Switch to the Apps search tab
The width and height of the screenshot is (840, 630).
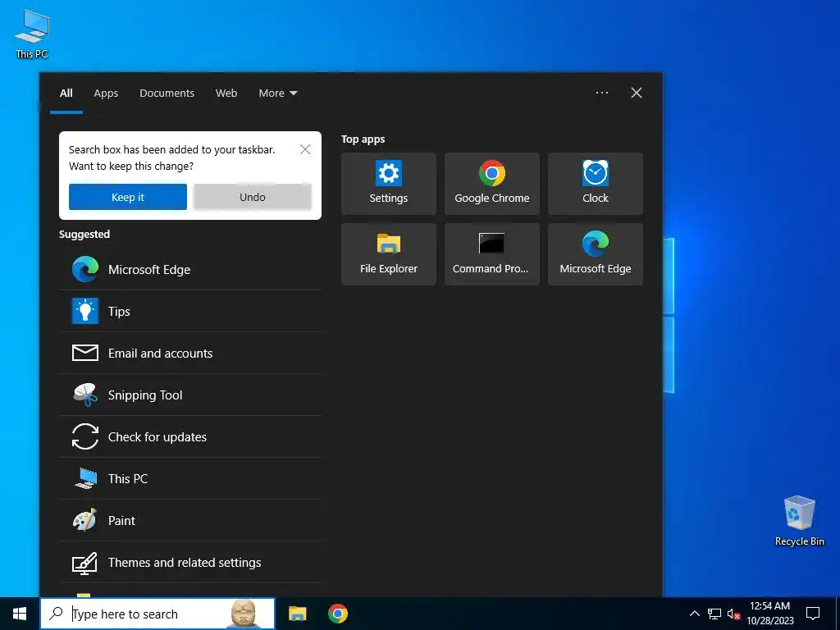coord(106,94)
